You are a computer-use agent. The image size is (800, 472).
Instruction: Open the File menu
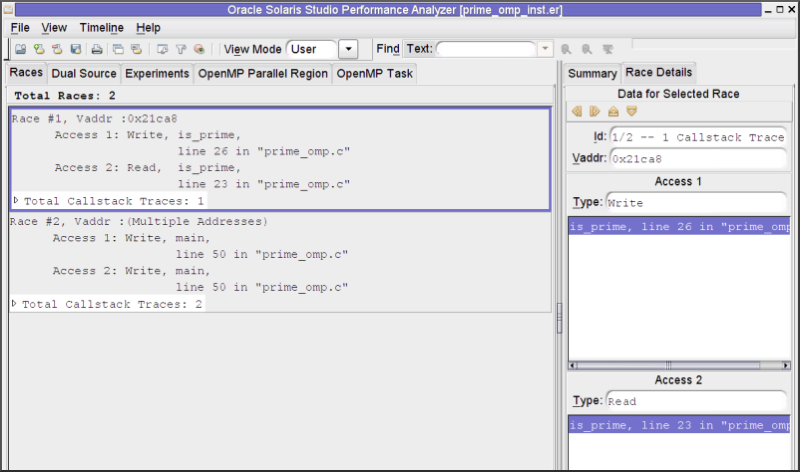[20, 28]
